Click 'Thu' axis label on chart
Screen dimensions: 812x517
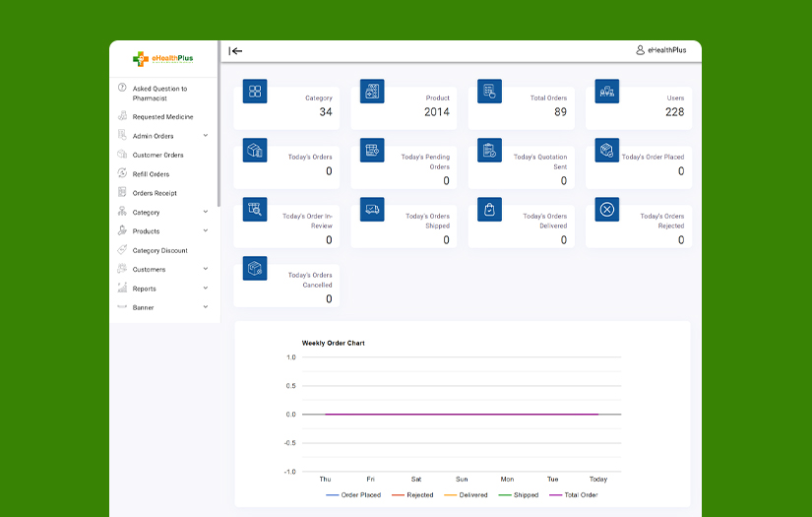pyautogui.click(x=325, y=480)
